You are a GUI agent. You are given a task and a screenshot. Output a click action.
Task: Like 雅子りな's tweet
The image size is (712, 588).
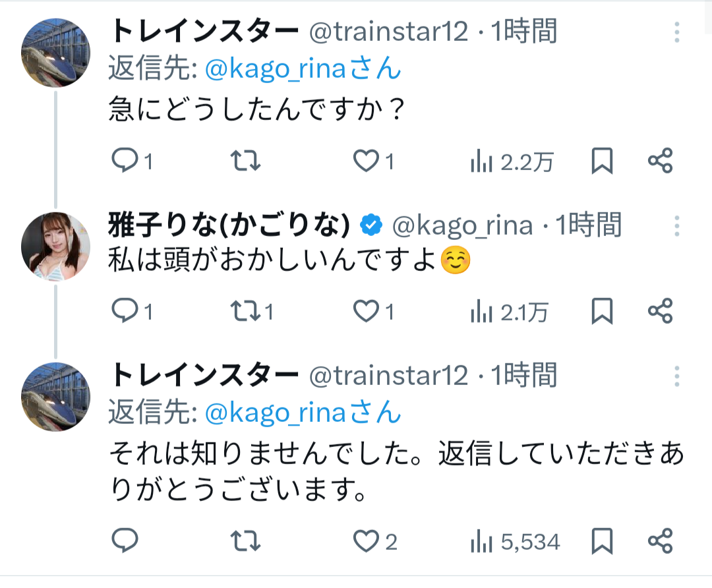coord(365,311)
